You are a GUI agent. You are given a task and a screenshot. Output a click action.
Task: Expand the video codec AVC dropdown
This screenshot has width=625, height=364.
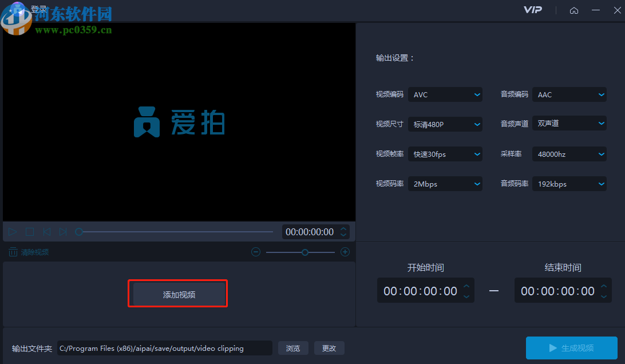click(445, 94)
